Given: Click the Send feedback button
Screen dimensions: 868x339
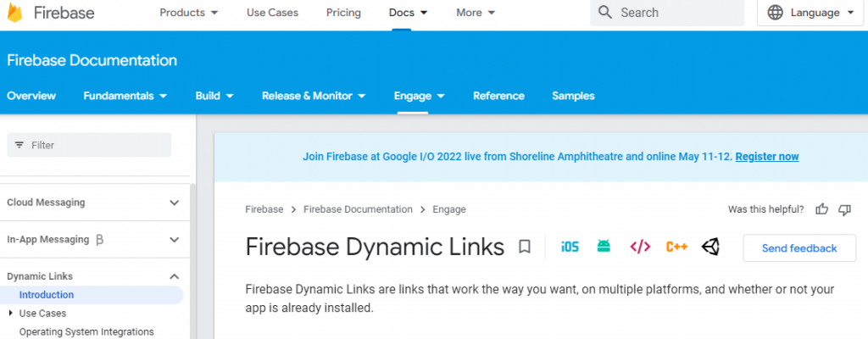Looking at the screenshot, I should [799, 248].
